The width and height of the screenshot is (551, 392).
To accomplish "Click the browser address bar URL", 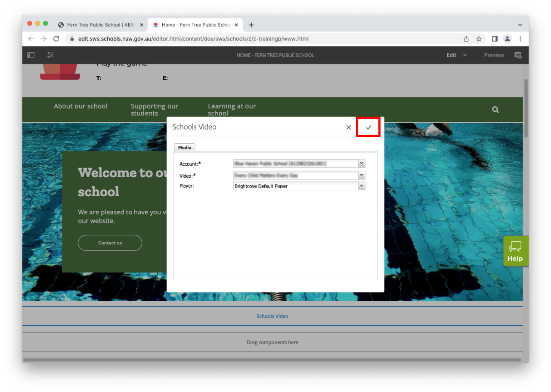I will click(x=193, y=39).
